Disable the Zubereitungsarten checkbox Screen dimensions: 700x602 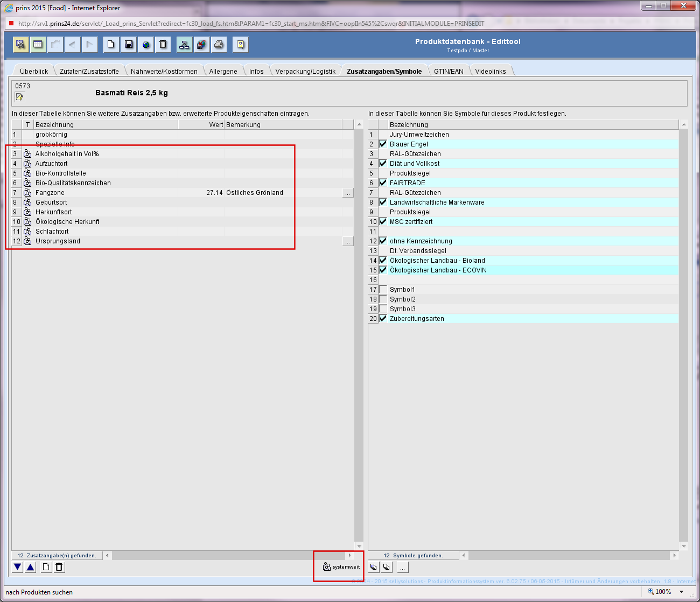pyautogui.click(x=383, y=318)
